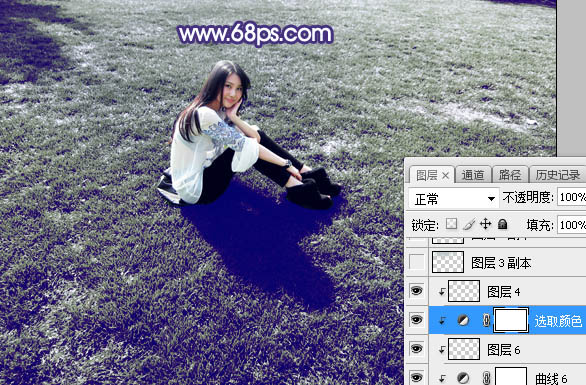This screenshot has width=586, height=385.
Task: Click the 选取颜色 adjustment layer icon
Action: [x=463, y=320]
